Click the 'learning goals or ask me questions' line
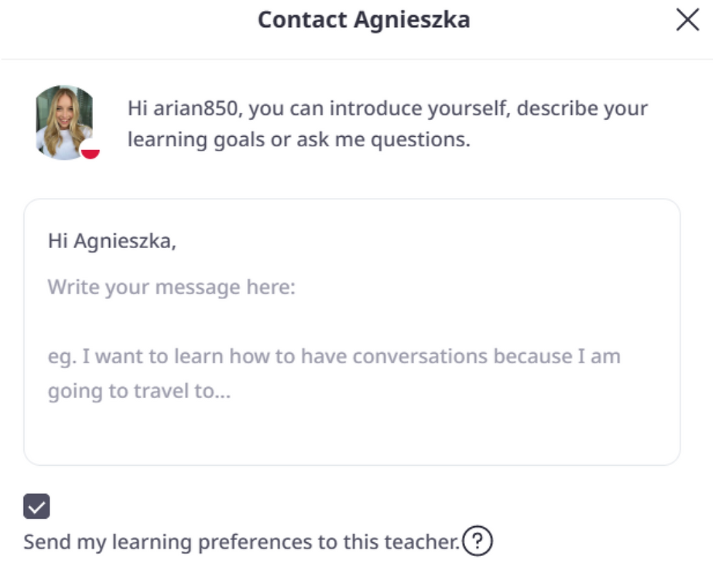This screenshot has height=588, width=713. 299,140
